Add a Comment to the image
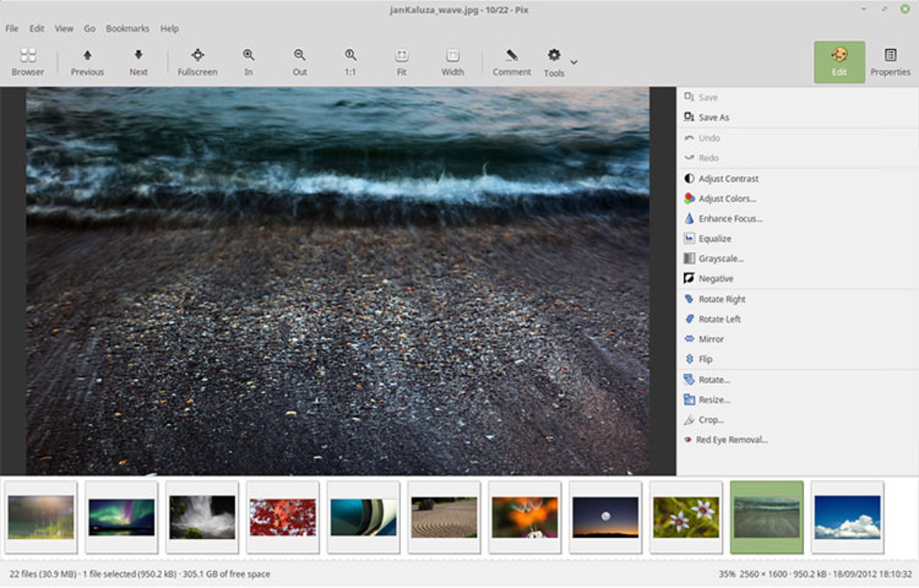 [x=511, y=62]
